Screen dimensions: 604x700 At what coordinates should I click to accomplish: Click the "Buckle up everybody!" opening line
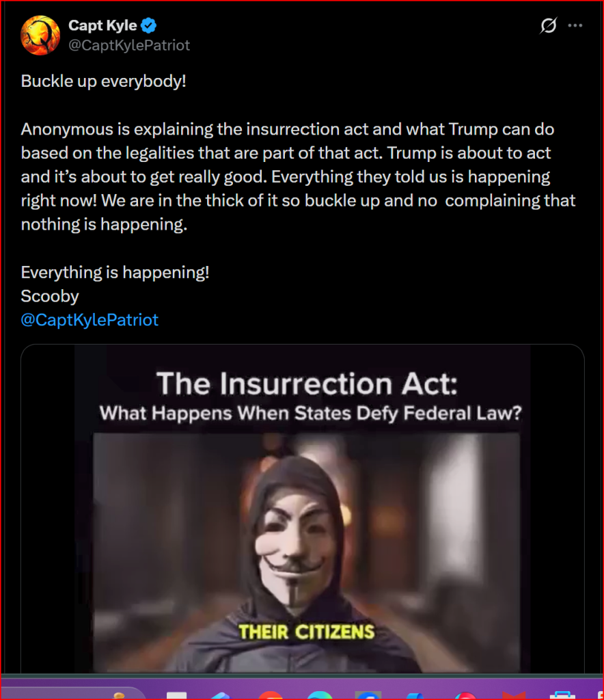point(103,81)
